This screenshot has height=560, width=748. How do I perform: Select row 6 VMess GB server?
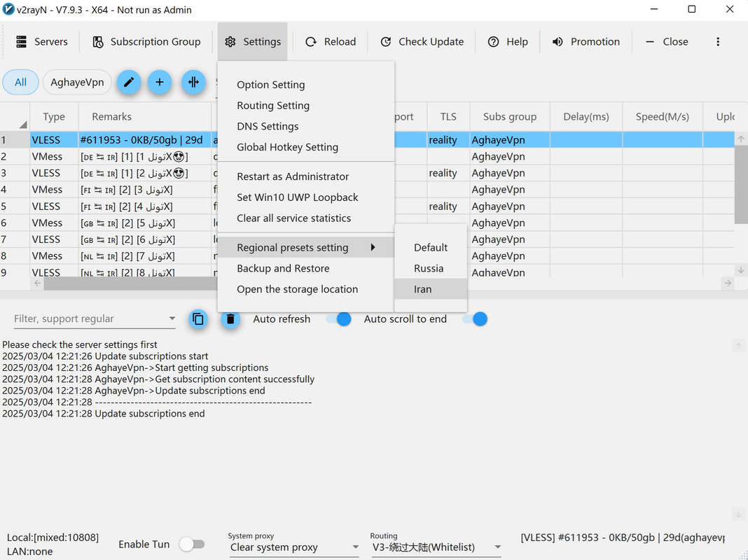click(x=366, y=223)
